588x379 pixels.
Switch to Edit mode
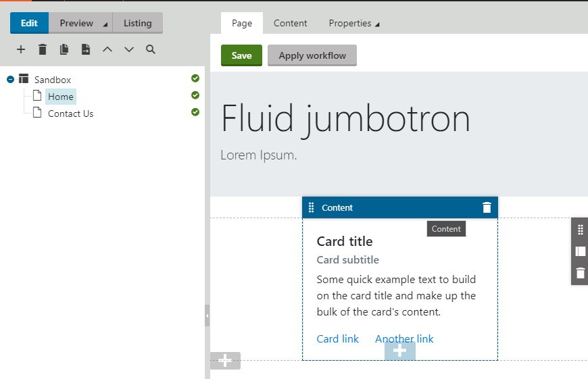[29, 23]
